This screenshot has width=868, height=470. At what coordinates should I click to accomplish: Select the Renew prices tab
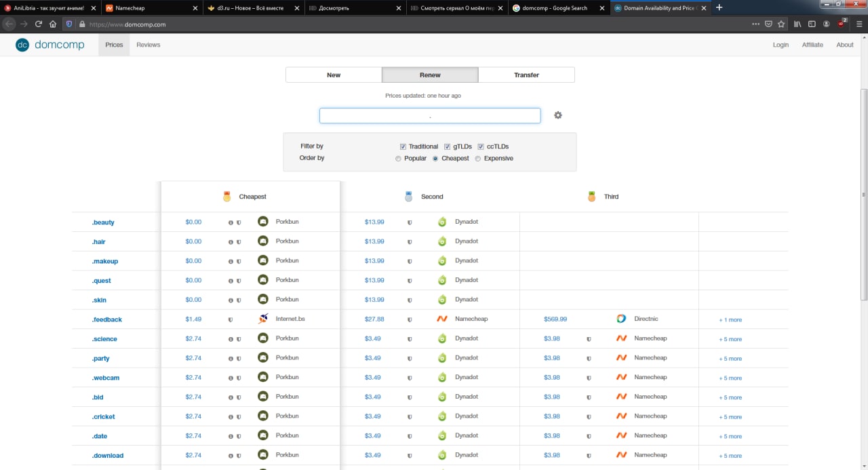point(430,75)
